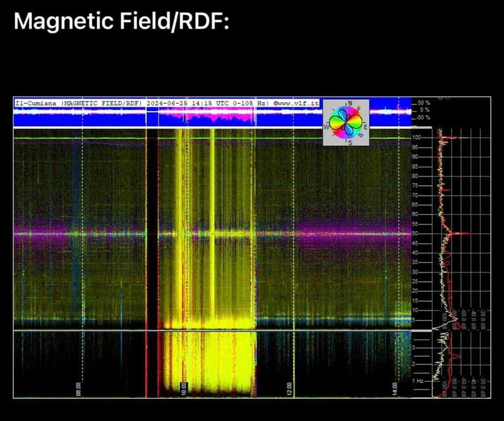Click the RDF compass color wheel icon
The height and width of the screenshot is (421, 504).
(346, 122)
